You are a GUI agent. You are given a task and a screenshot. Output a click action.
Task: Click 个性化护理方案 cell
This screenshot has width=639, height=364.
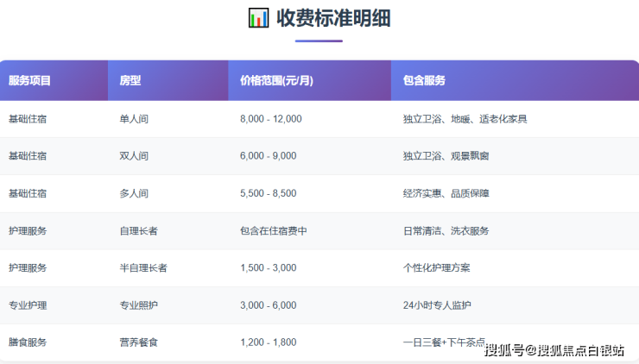pos(436,268)
